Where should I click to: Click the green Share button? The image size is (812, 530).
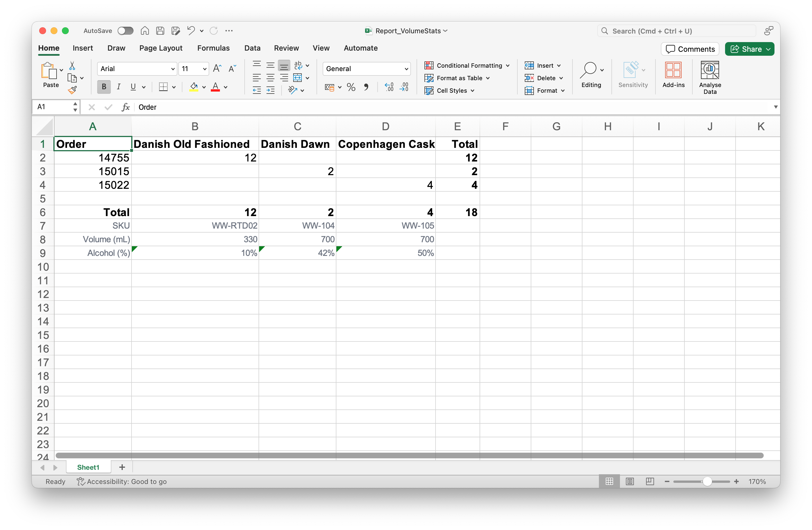749,49
